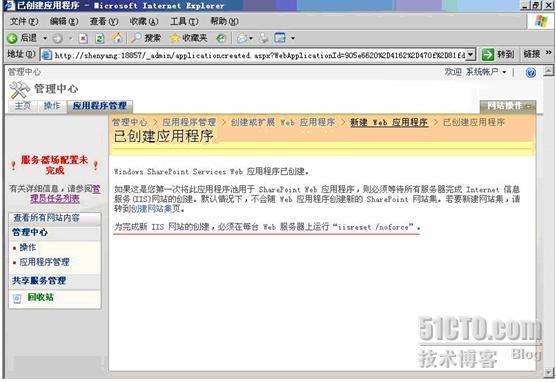The width and height of the screenshot is (556, 382).
Task: Click the 管理中心 sidebar heading
Action: [30, 232]
